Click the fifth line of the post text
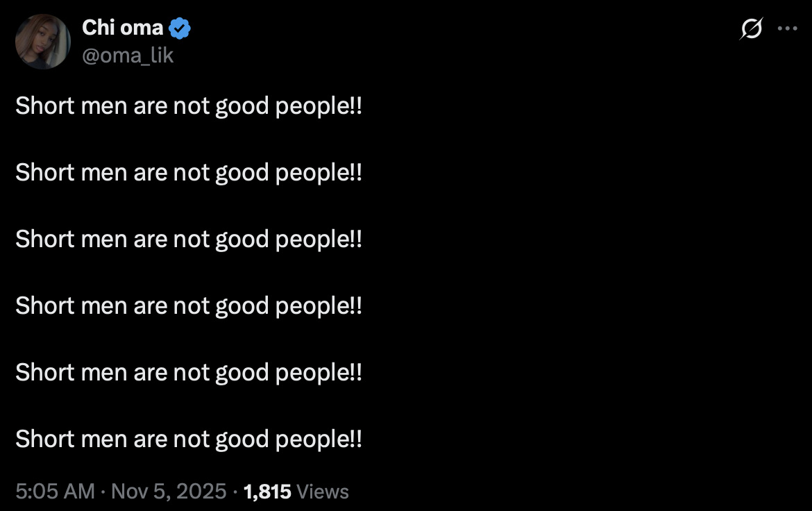Image resolution: width=812 pixels, height=511 pixels. click(x=189, y=372)
